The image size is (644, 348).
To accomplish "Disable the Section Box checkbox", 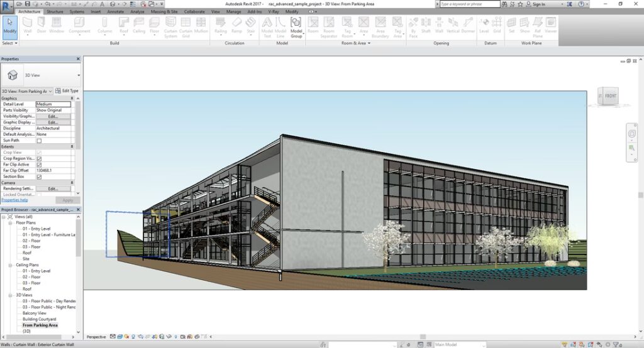I will click(39, 177).
